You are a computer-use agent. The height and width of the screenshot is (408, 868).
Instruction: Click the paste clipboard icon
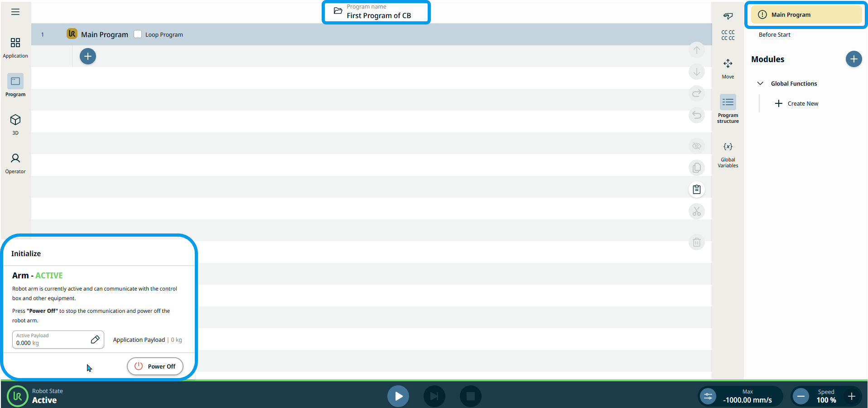(696, 189)
